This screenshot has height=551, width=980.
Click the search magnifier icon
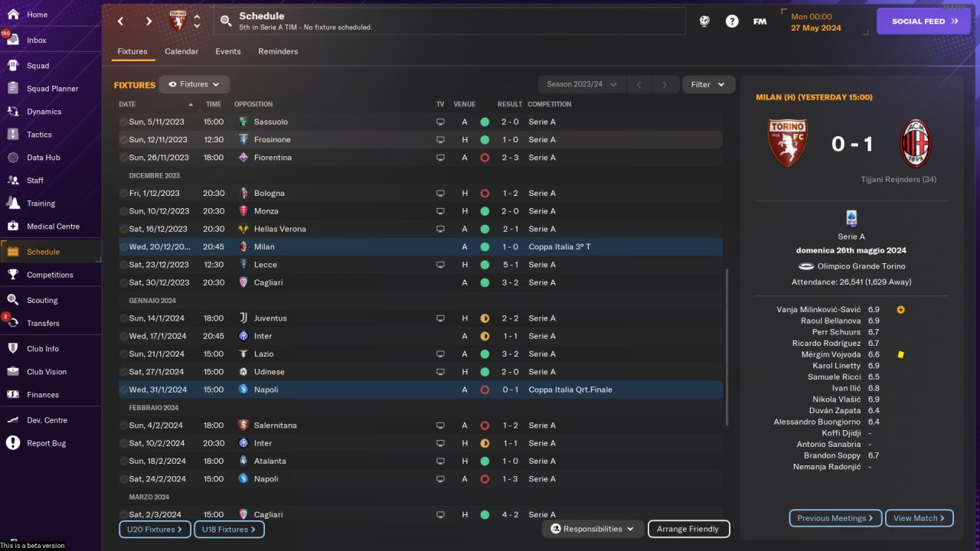point(226,21)
